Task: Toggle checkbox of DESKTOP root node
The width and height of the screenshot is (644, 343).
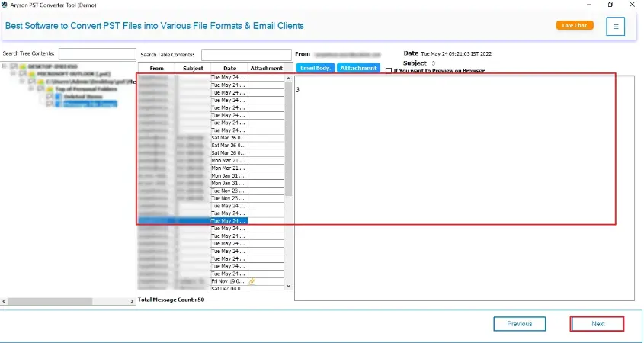Action: [x=14, y=66]
